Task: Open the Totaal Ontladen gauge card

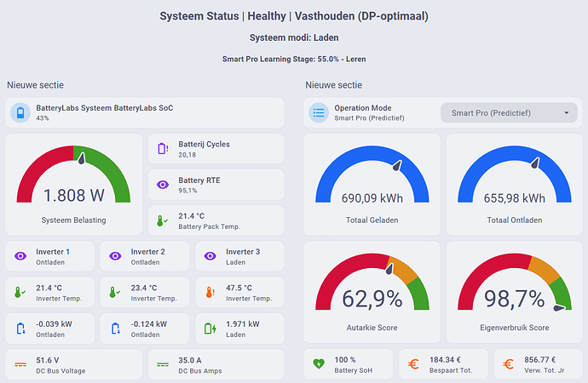Action: (515, 185)
